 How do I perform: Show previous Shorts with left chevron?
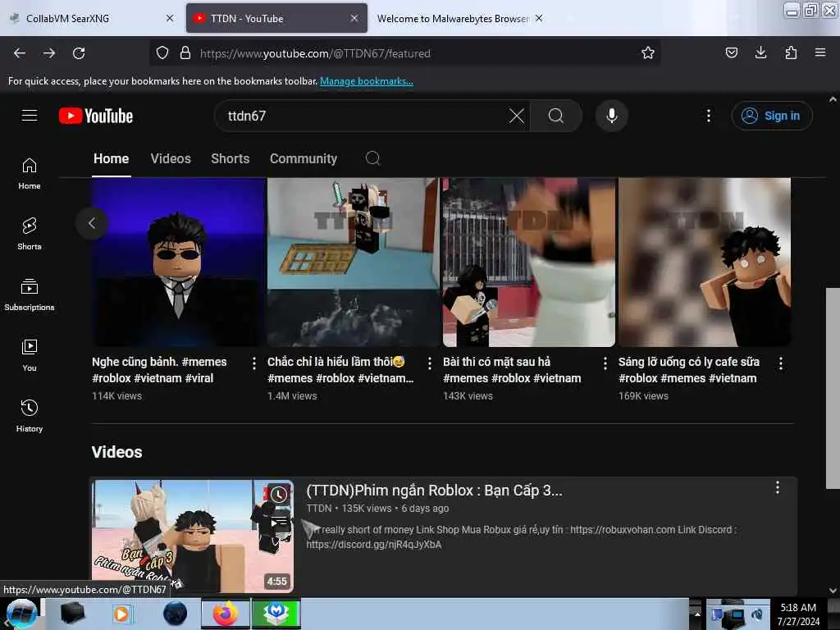tap(92, 223)
